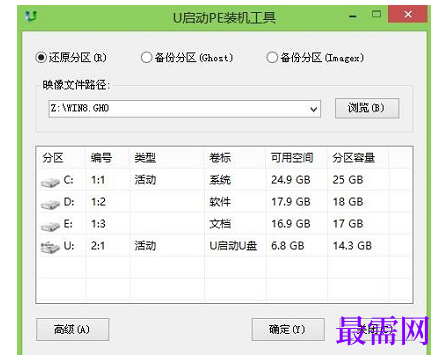Viewport: 448px width, 362px height.
Task: Click the U启动 app logo icon
Action: tap(31, 15)
